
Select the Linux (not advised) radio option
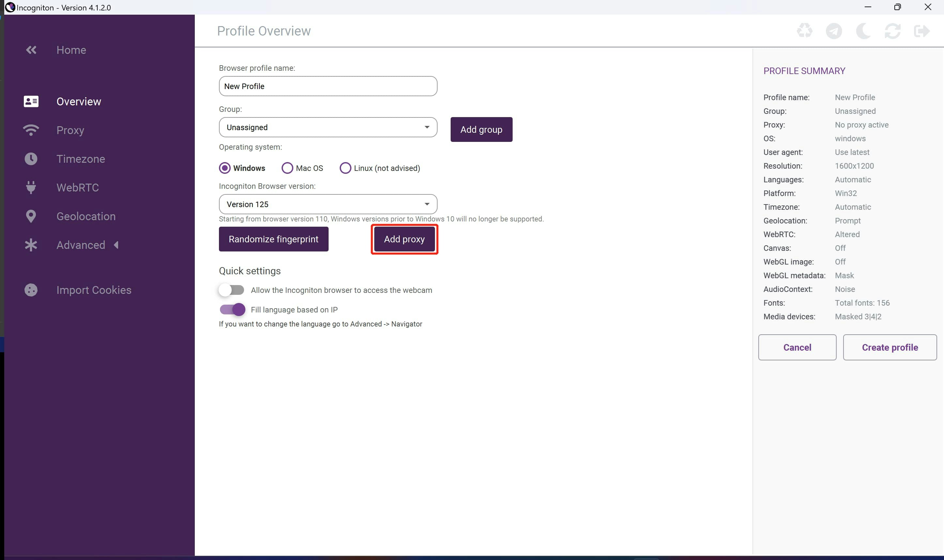[345, 168]
